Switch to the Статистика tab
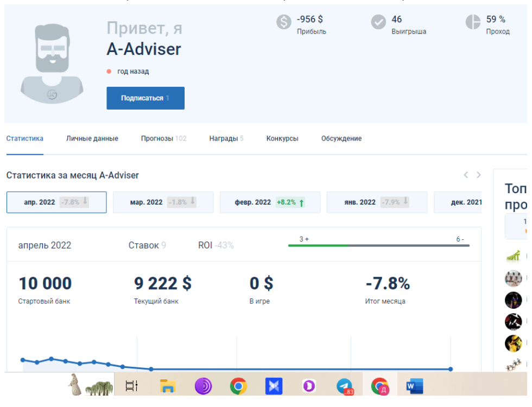 [25, 138]
